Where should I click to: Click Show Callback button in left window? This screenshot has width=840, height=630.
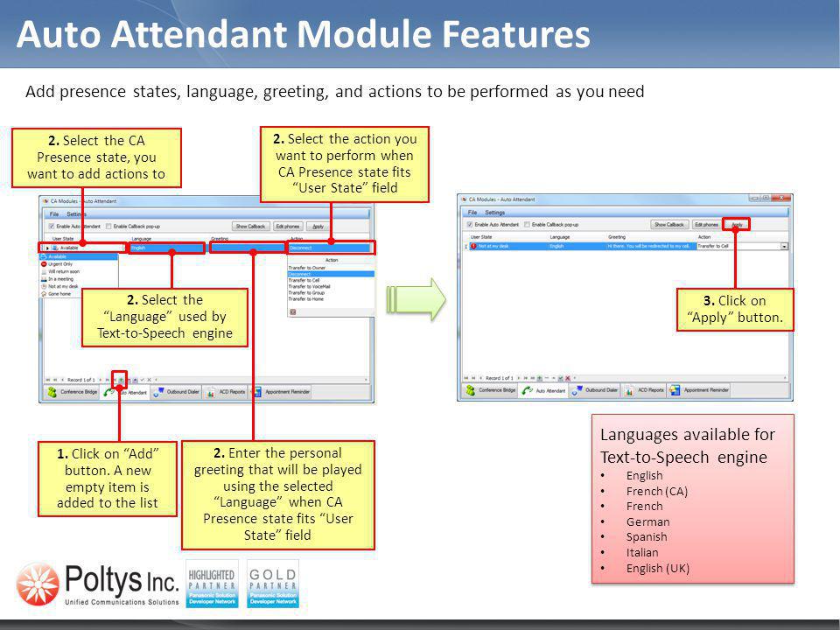pyautogui.click(x=251, y=226)
